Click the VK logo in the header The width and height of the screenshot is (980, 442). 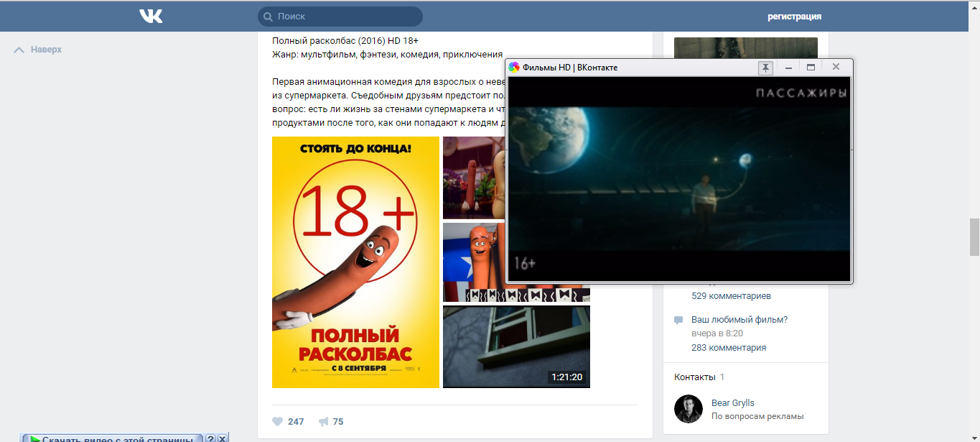pyautogui.click(x=151, y=16)
